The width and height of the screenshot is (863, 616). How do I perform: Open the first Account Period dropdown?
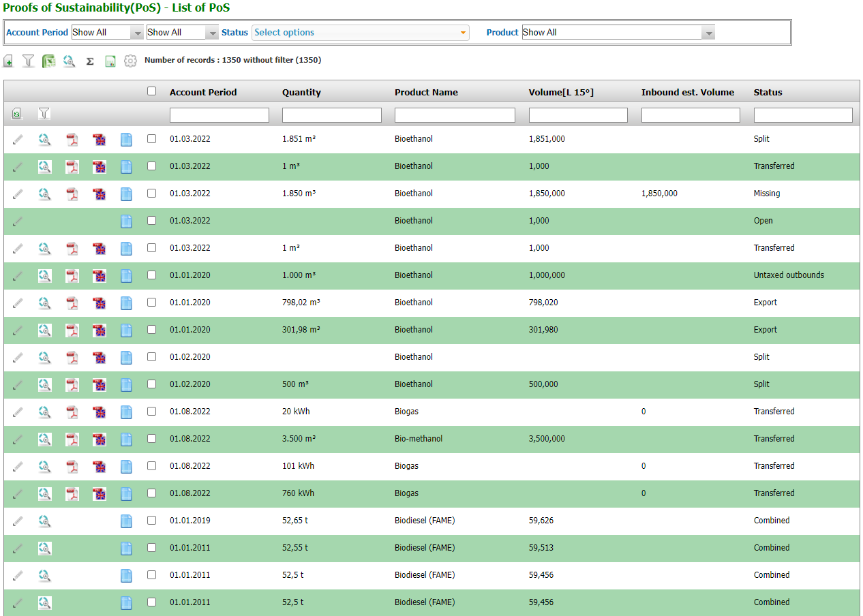pyautogui.click(x=107, y=33)
